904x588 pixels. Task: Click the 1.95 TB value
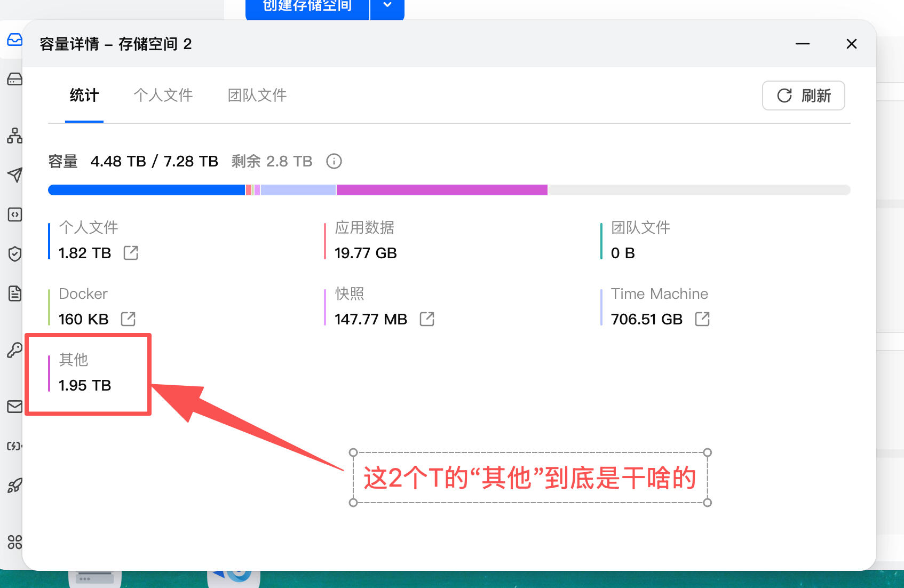click(x=85, y=385)
